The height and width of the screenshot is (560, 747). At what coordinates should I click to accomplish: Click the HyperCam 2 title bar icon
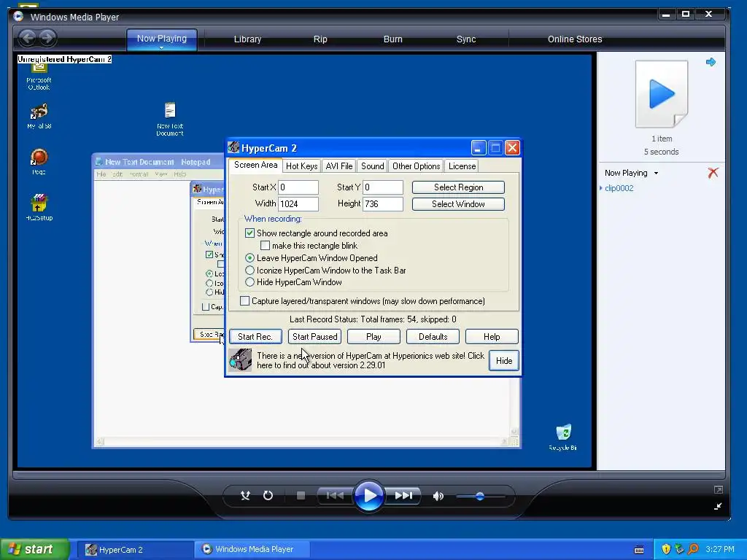coord(233,147)
